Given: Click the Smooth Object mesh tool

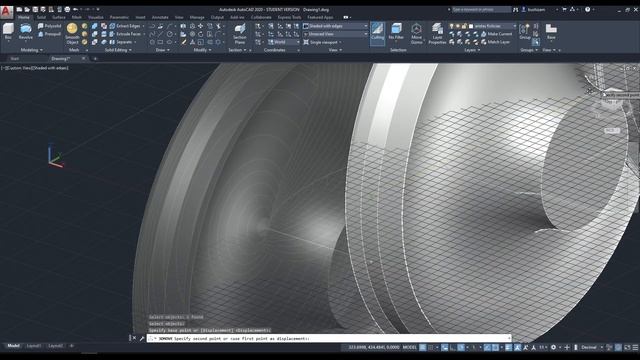Looking at the screenshot, I should [72, 33].
